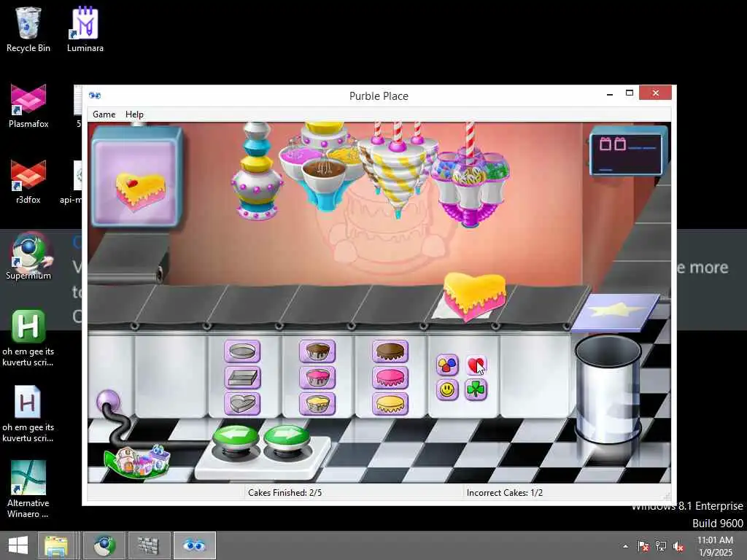747x560 pixels.
Task: Open the Action Center flag tray icon
Action: pos(643,546)
